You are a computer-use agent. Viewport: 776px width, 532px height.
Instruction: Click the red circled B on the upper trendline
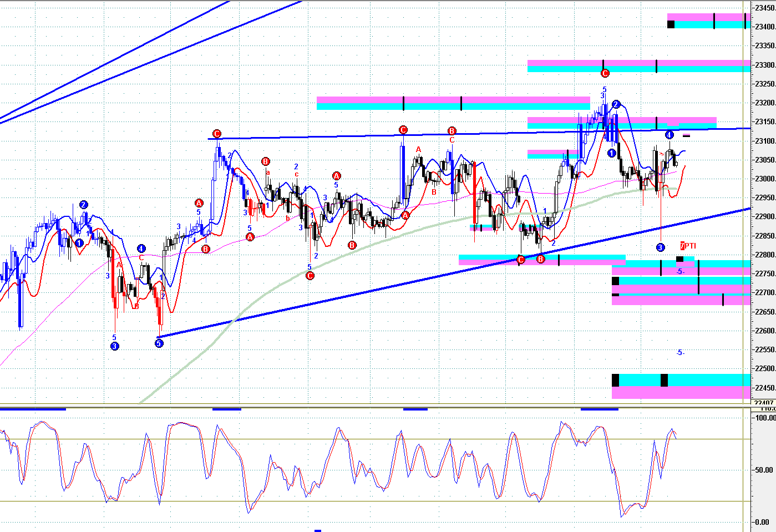(x=452, y=131)
